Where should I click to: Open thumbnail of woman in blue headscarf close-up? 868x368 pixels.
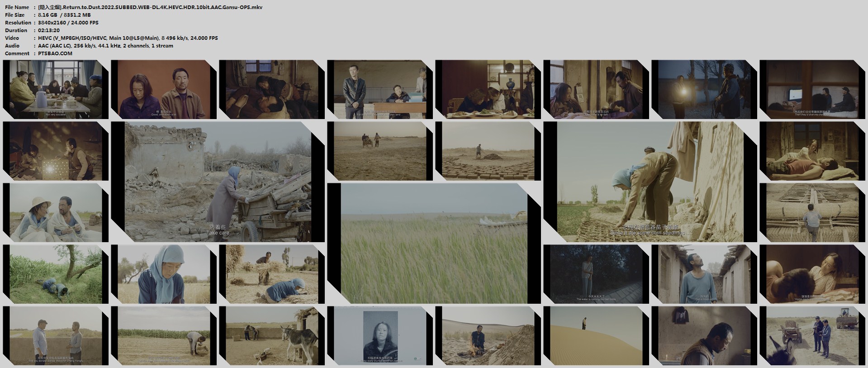tap(164, 274)
